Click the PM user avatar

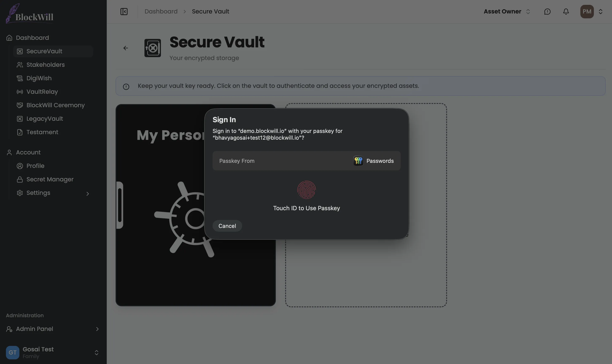587,12
